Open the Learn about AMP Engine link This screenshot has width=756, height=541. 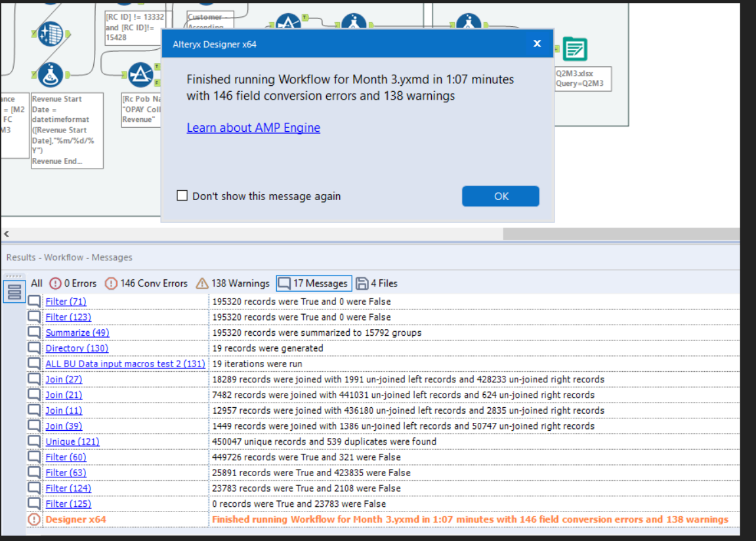pos(253,127)
